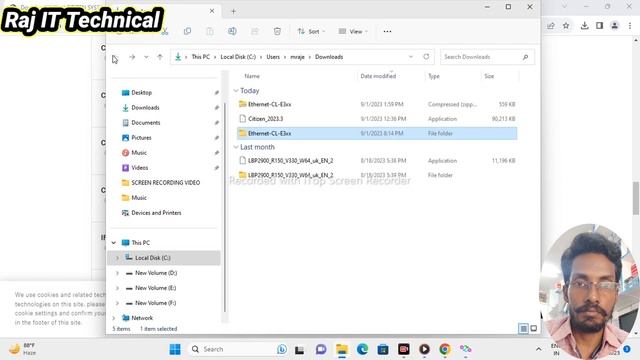This screenshot has width=640, height=360.
Task: Sort by the Type column header
Action: pyautogui.click(x=434, y=76)
